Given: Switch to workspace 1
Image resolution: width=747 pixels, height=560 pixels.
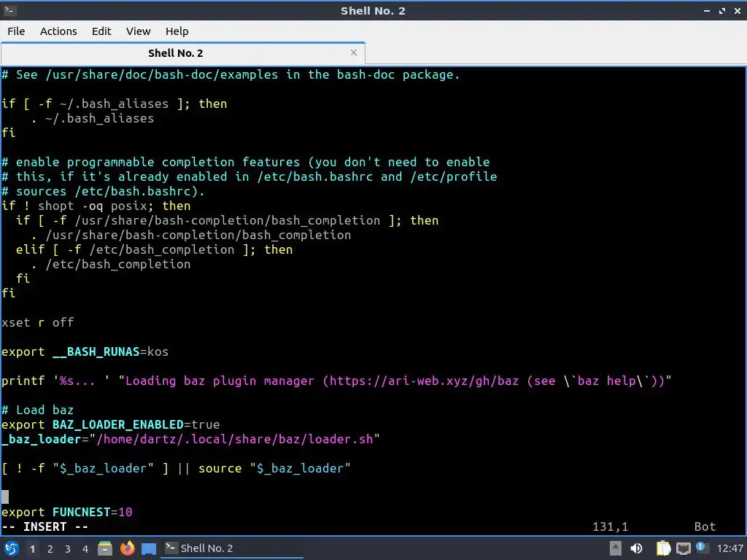Looking at the screenshot, I should [32, 549].
